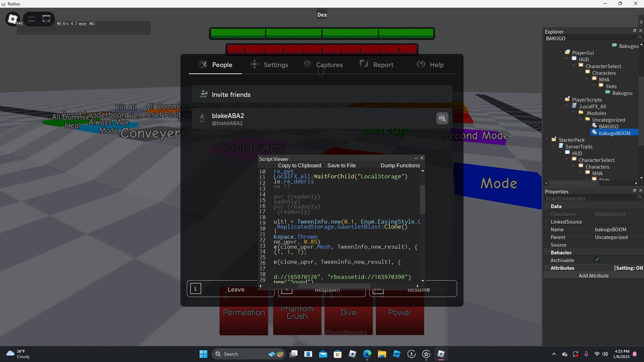
Task: Click the bakugoBOOM module script icon
Action: 594,133
